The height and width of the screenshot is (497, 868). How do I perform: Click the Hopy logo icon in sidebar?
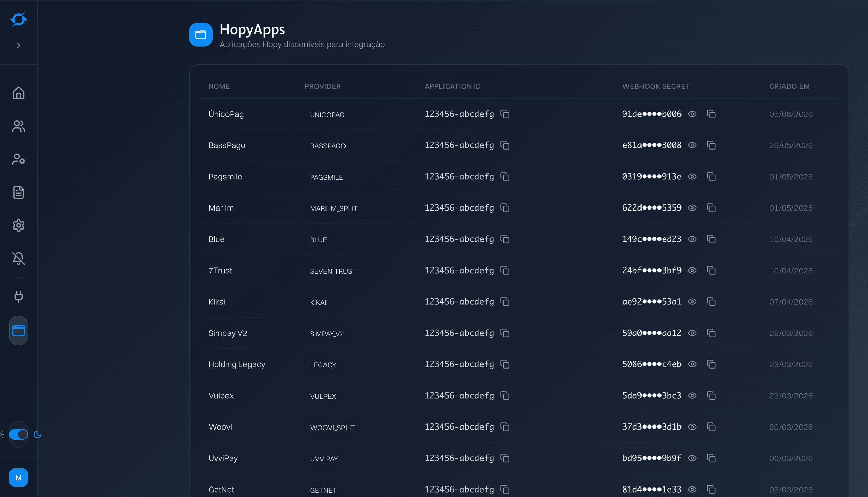pos(18,19)
